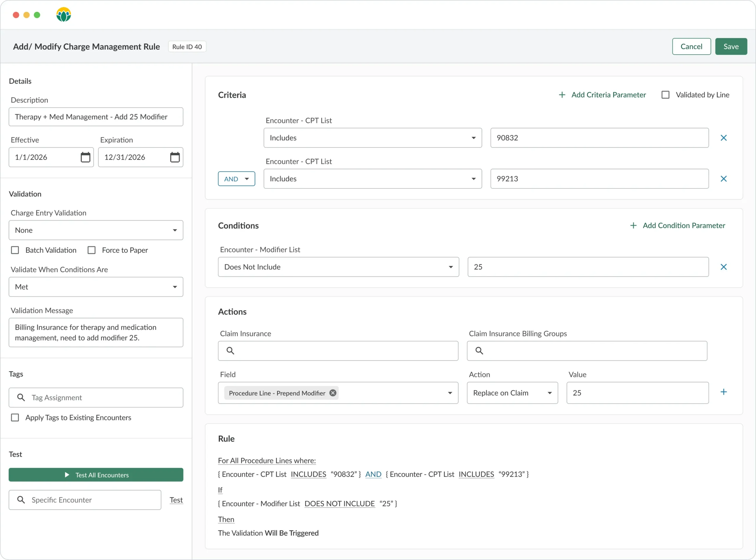Check the Batch Validation box
This screenshot has width=756, height=560.
tap(15, 250)
